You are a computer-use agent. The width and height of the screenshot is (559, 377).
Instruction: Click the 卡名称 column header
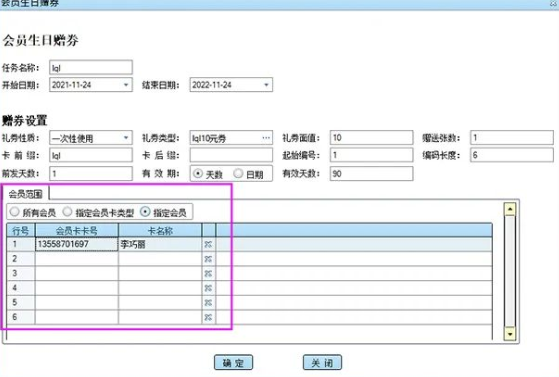160,230
